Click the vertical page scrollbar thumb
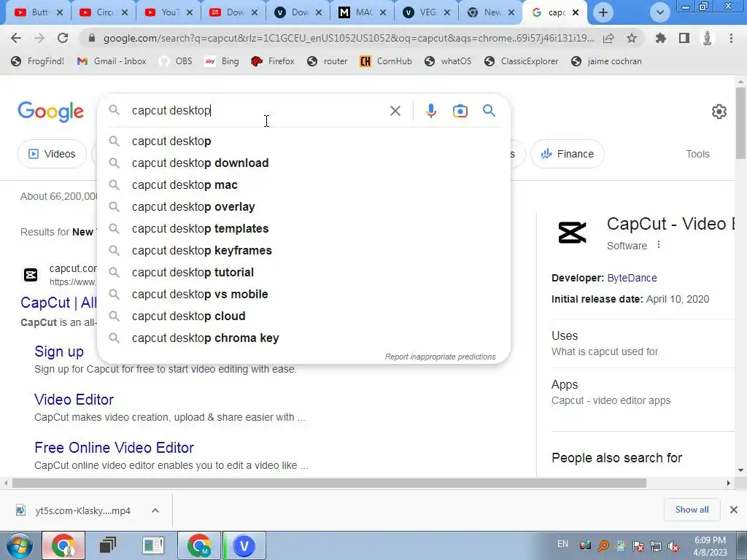747x560 pixels. [740, 124]
